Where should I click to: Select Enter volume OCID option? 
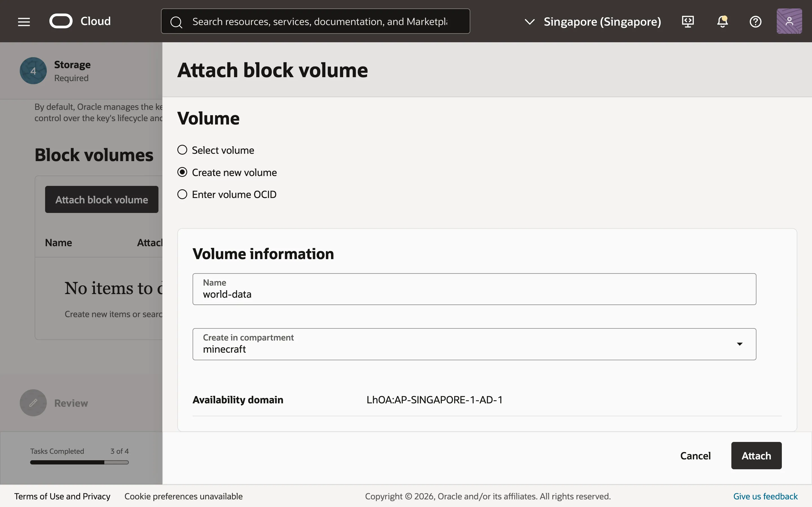[x=182, y=194]
